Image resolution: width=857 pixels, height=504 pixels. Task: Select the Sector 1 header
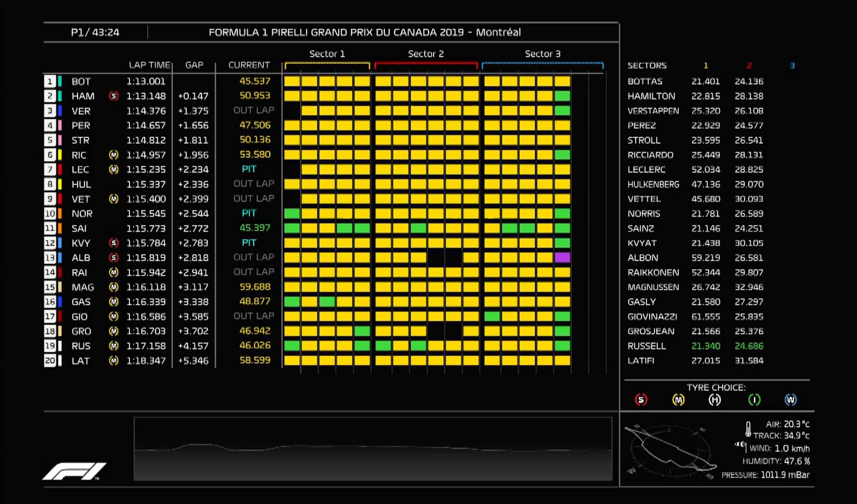click(x=327, y=54)
